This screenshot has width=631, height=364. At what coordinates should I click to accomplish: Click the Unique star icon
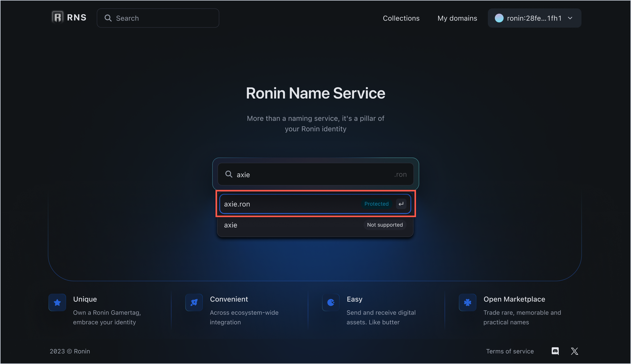pyautogui.click(x=57, y=302)
